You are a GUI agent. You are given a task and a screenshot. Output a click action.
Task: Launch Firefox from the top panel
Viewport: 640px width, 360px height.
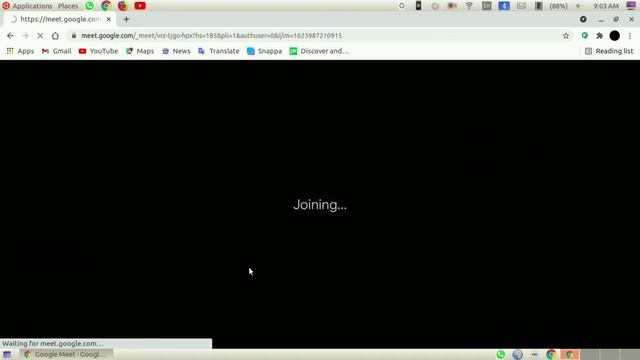point(123,6)
